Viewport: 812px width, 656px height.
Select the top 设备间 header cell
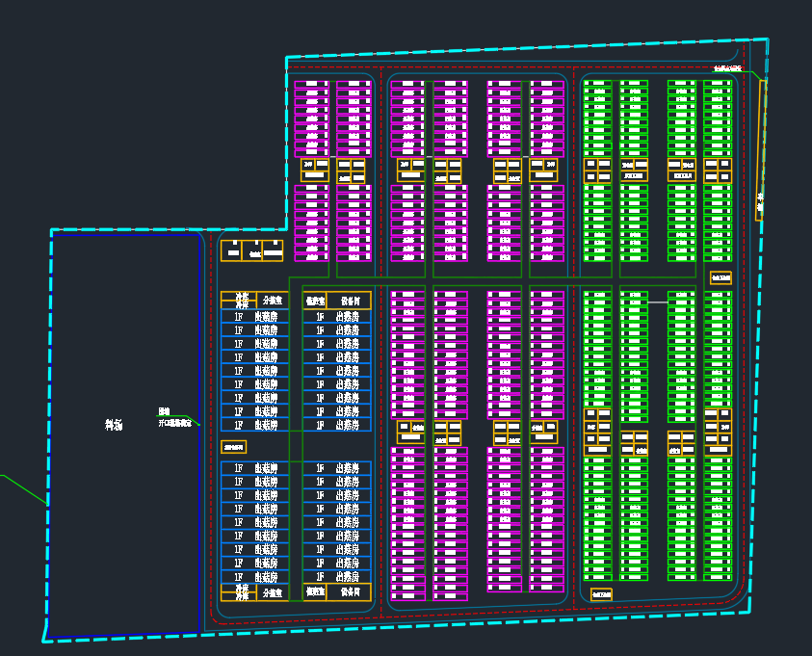click(x=349, y=300)
